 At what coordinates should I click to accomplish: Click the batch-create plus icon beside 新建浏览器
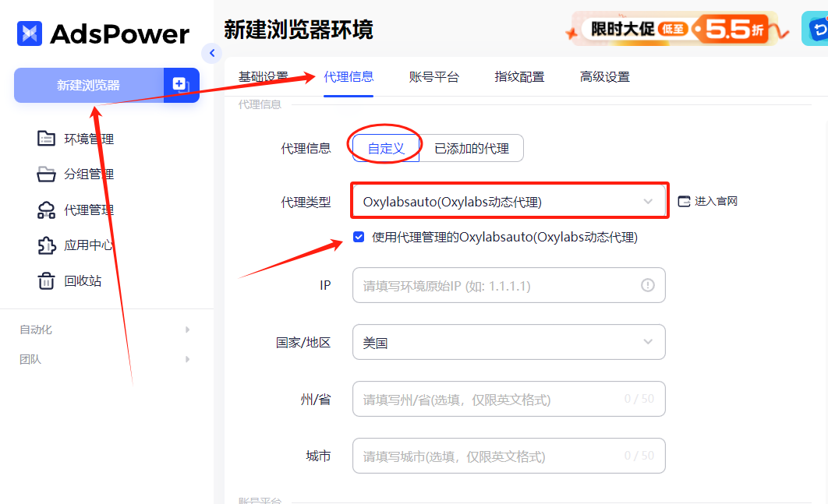[x=181, y=85]
